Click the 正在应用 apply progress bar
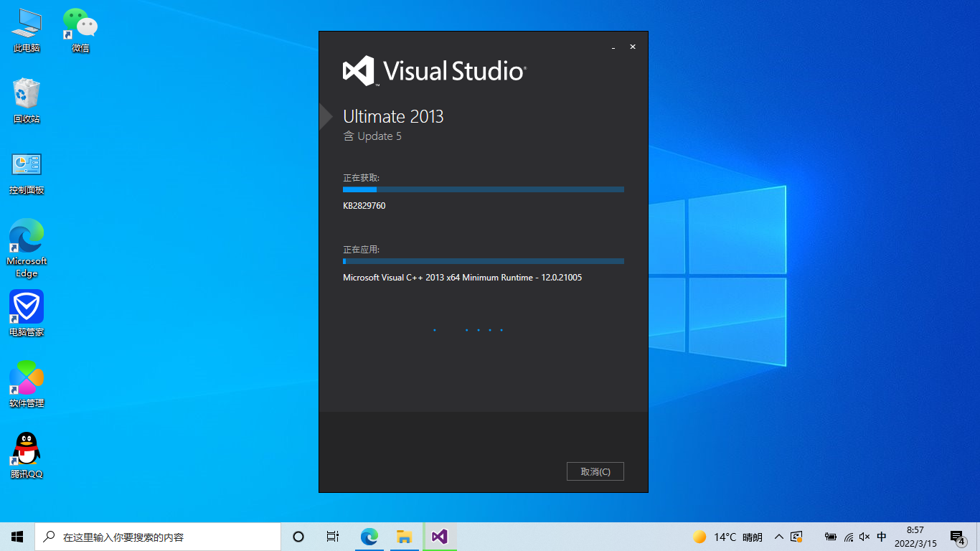980x551 pixels. tap(484, 261)
